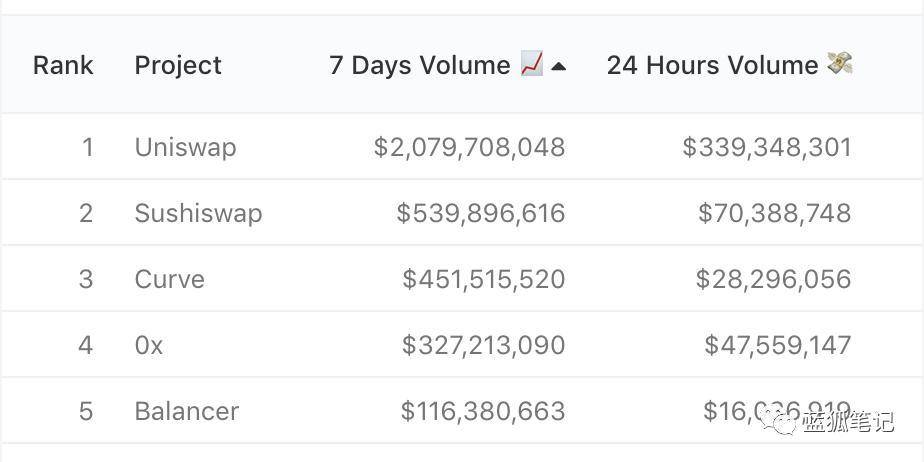Open the Sushiswap project link
This screenshot has width=924, height=462.
198,213
